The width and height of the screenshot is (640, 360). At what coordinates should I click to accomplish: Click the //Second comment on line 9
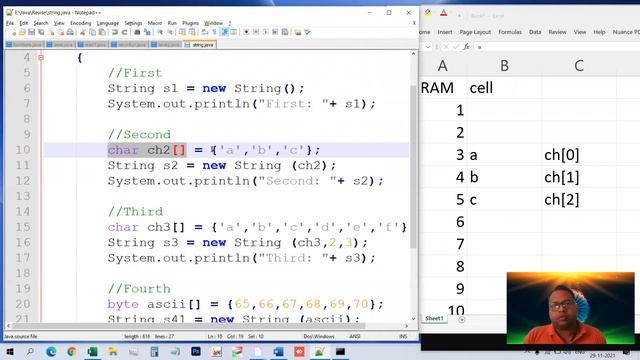tap(139, 135)
